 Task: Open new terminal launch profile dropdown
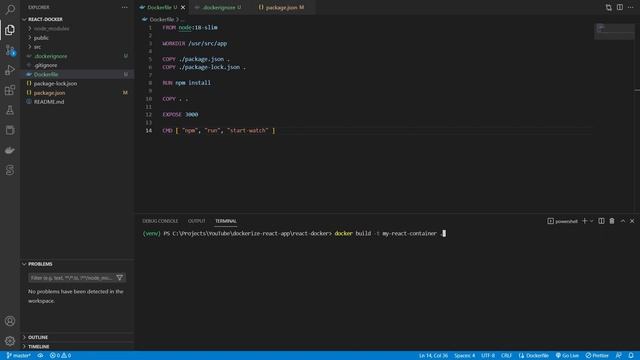click(x=591, y=221)
